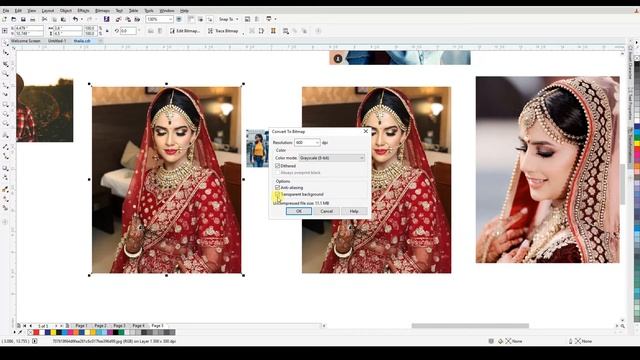Click the Wrap text icon in property bar
The image size is (640, 360).
pyautogui.click(x=286, y=31)
